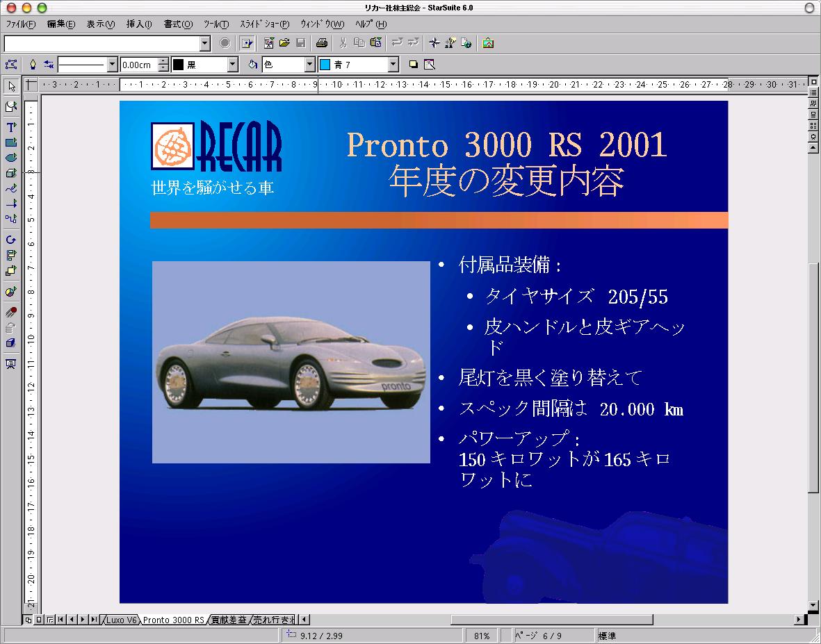
Task: Open the Insert chart/object tool
Action: (x=11, y=291)
